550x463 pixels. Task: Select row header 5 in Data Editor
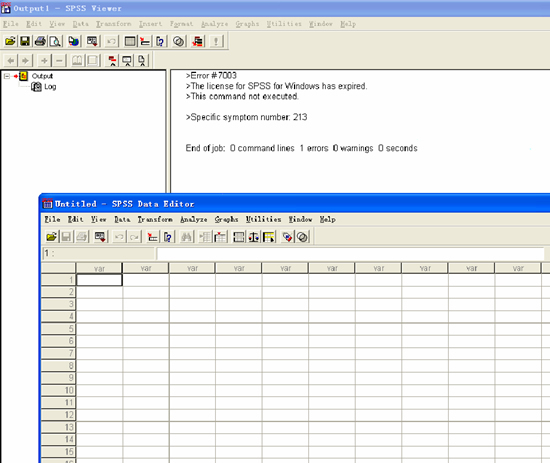[x=58, y=329]
